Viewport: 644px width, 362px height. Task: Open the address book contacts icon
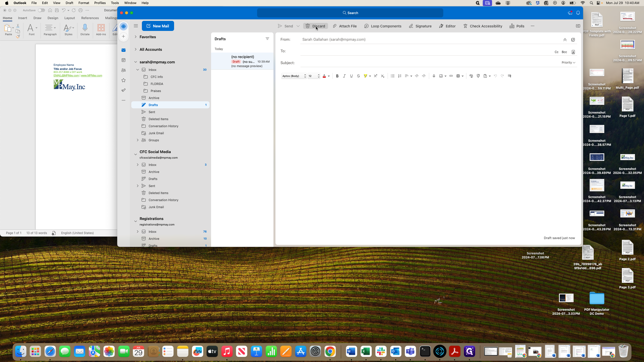tap(573, 52)
